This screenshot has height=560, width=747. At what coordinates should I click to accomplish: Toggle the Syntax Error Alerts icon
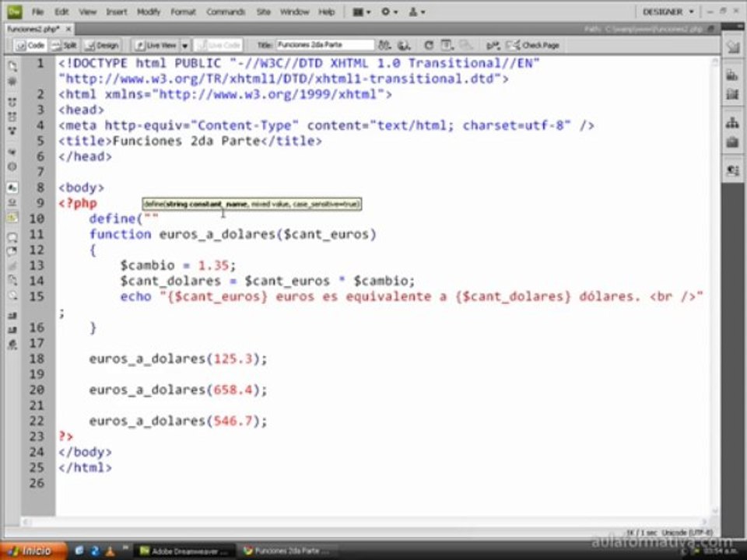(x=12, y=218)
